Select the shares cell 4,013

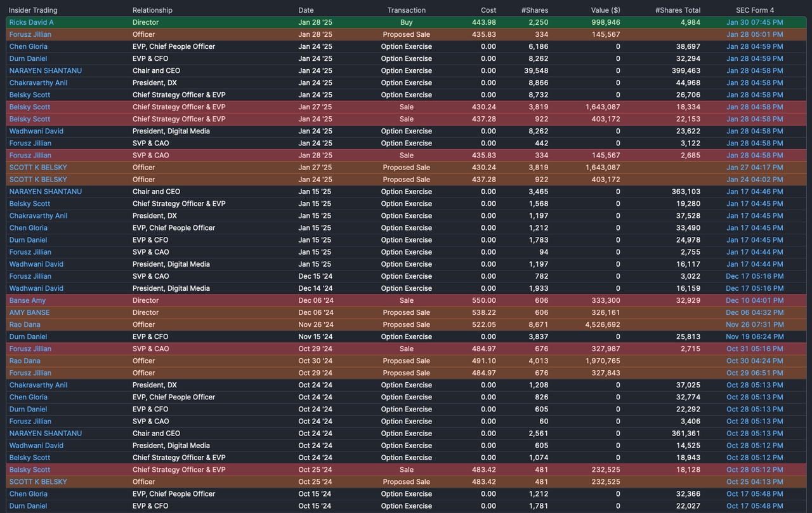(x=538, y=361)
